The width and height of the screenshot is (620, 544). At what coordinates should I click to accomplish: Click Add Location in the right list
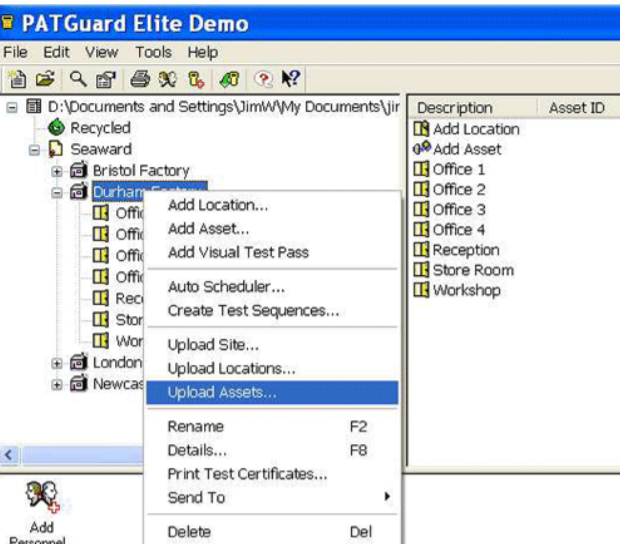click(475, 129)
